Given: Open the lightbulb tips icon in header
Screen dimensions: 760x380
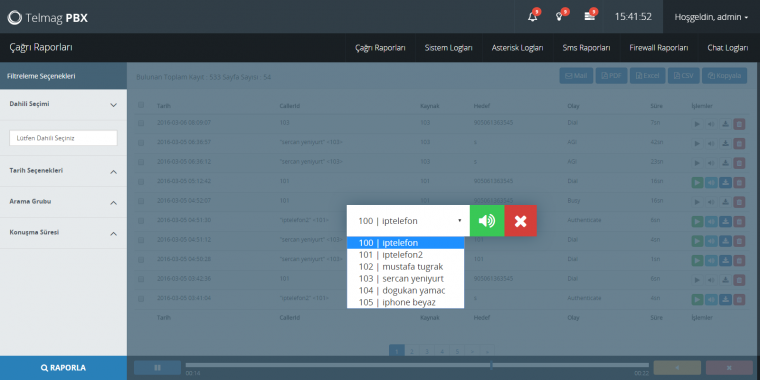Looking at the screenshot, I should pyautogui.click(x=559, y=16).
